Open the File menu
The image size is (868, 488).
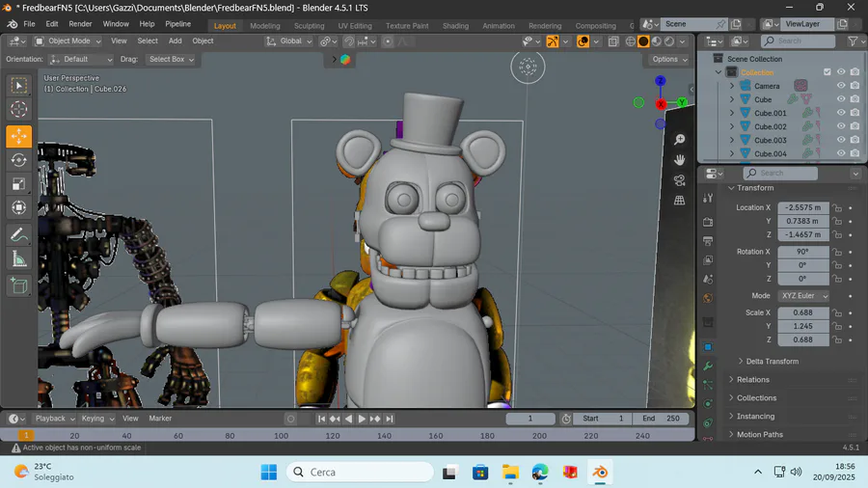[x=29, y=24]
